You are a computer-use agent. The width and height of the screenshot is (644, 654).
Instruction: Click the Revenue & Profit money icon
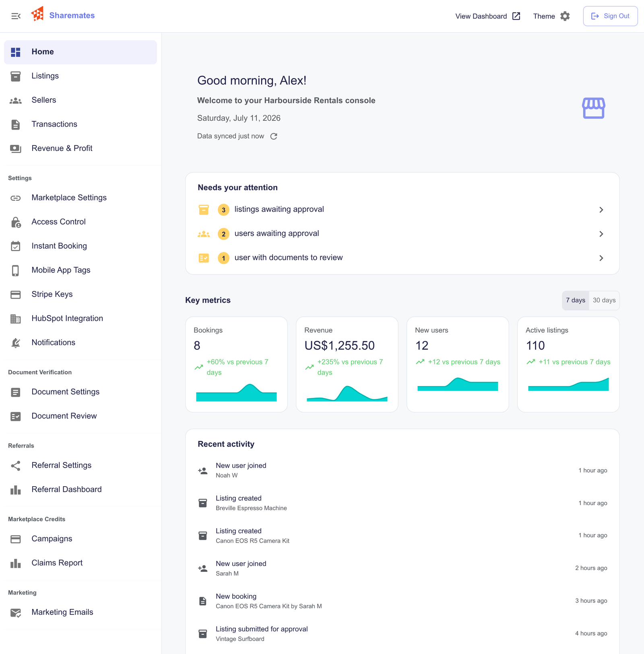16,149
